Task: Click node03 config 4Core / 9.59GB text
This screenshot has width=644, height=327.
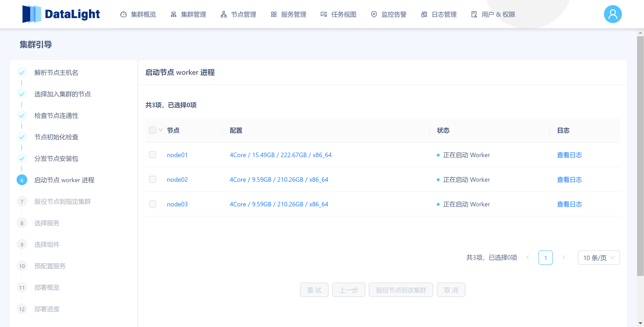Action: [x=279, y=204]
